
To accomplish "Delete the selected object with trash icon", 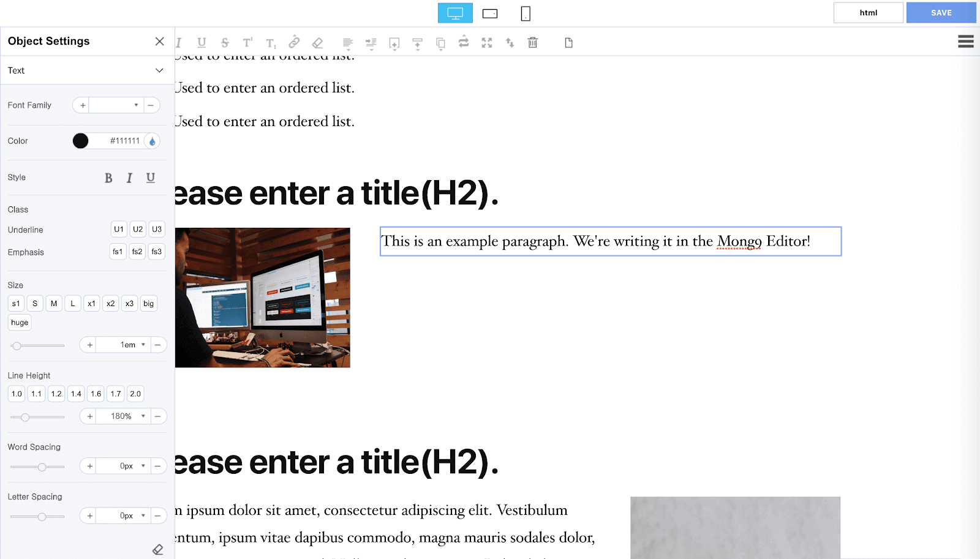I will click(x=533, y=42).
